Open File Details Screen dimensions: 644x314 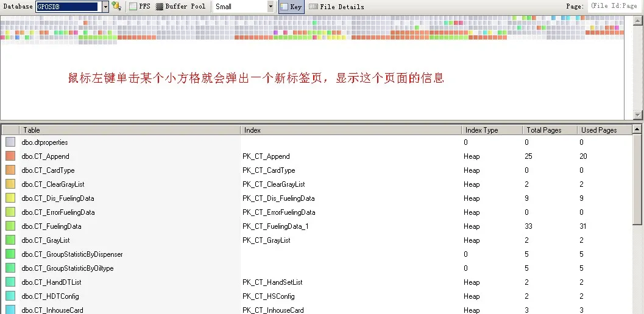coord(336,7)
